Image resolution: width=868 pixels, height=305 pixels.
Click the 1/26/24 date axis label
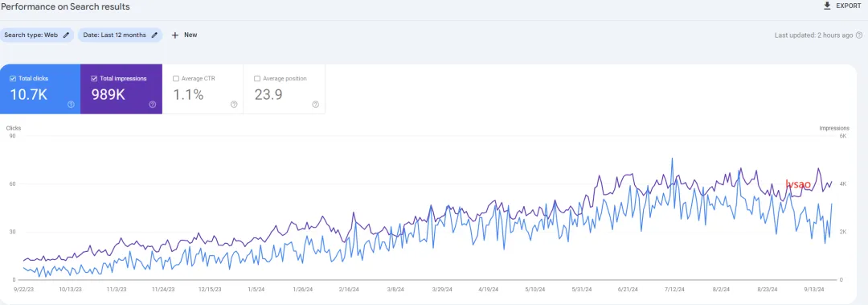(x=303, y=289)
